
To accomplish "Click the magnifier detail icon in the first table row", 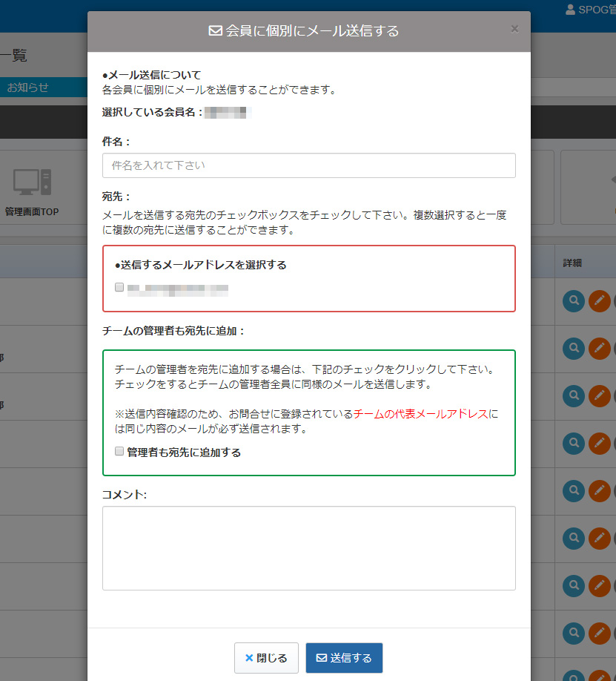I will coord(573,301).
